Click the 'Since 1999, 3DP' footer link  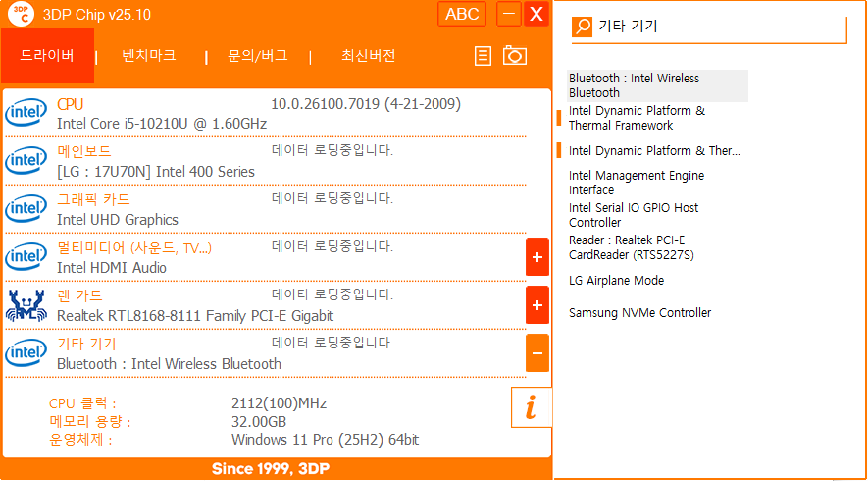pyautogui.click(x=271, y=469)
